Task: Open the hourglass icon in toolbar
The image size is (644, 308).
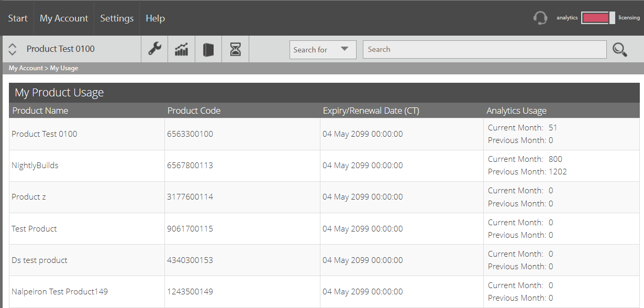Action: pyautogui.click(x=236, y=49)
